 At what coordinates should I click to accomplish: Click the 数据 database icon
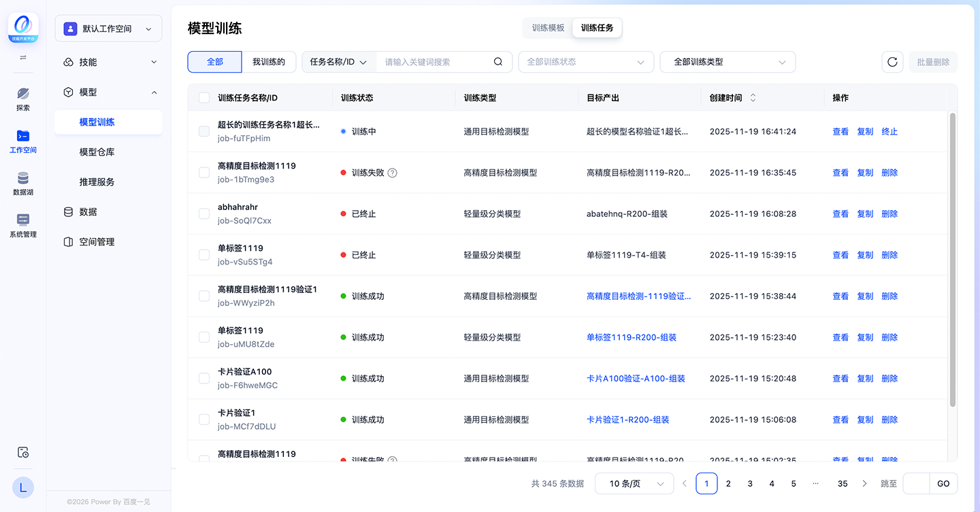pyautogui.click(x=68, y=211)
